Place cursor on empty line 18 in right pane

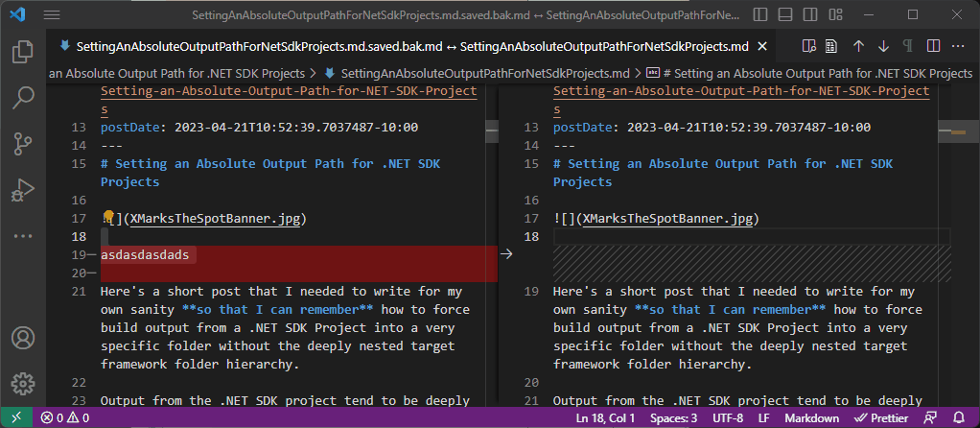(x=751, y=236)
